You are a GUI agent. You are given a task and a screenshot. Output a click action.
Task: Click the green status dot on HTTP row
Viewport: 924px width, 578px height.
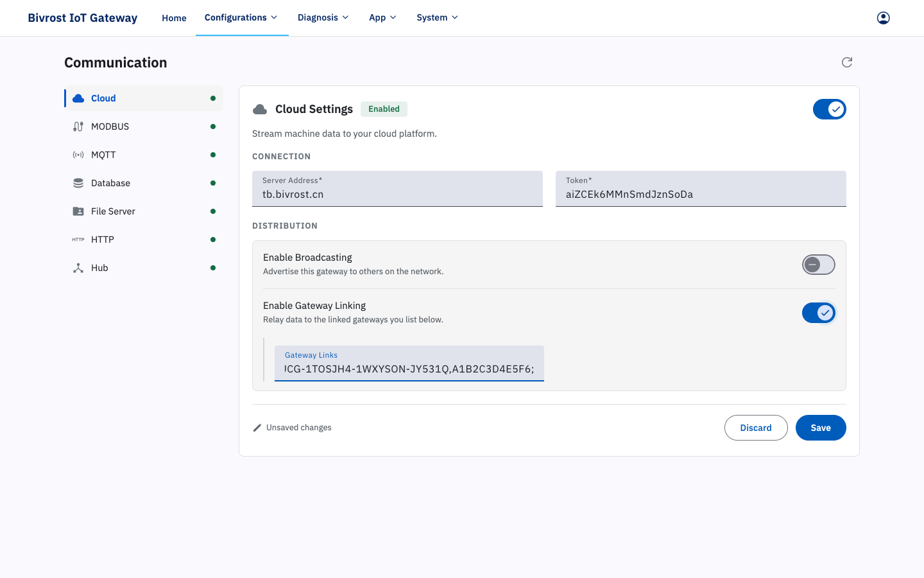[x=213, y=240]
